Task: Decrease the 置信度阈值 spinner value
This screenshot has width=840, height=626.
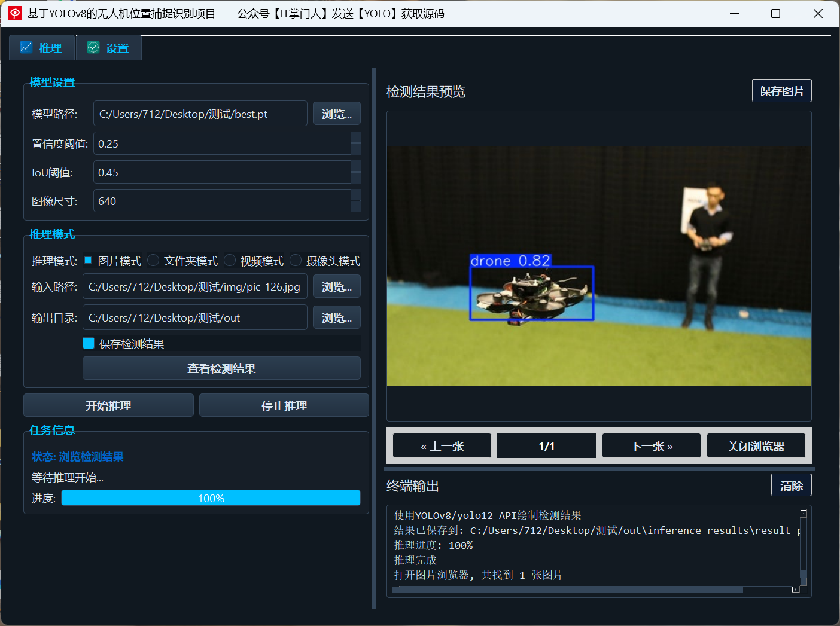Action: [356, 149]
